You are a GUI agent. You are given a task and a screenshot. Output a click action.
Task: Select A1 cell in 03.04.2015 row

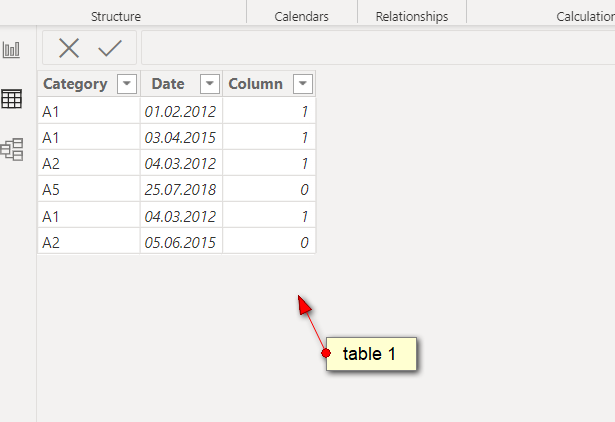(89, 137)
